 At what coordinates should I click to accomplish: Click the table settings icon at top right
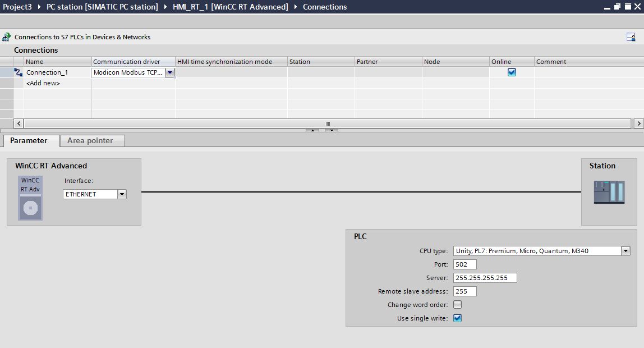click(x=631, y=37)
